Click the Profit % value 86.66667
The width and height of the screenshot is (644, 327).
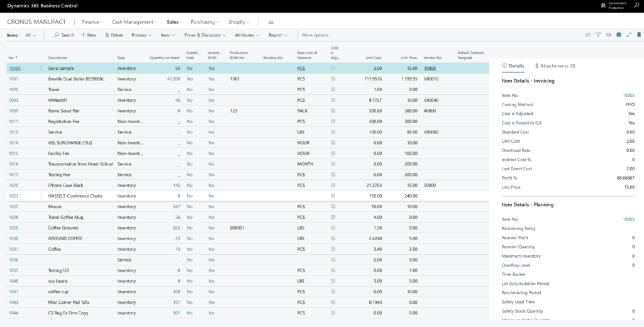tap(626, 178)
